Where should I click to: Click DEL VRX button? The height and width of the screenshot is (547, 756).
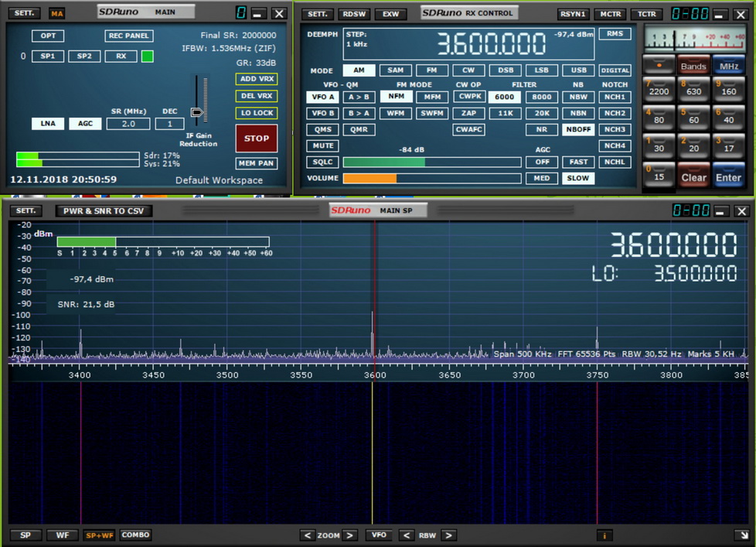(257, 96)
